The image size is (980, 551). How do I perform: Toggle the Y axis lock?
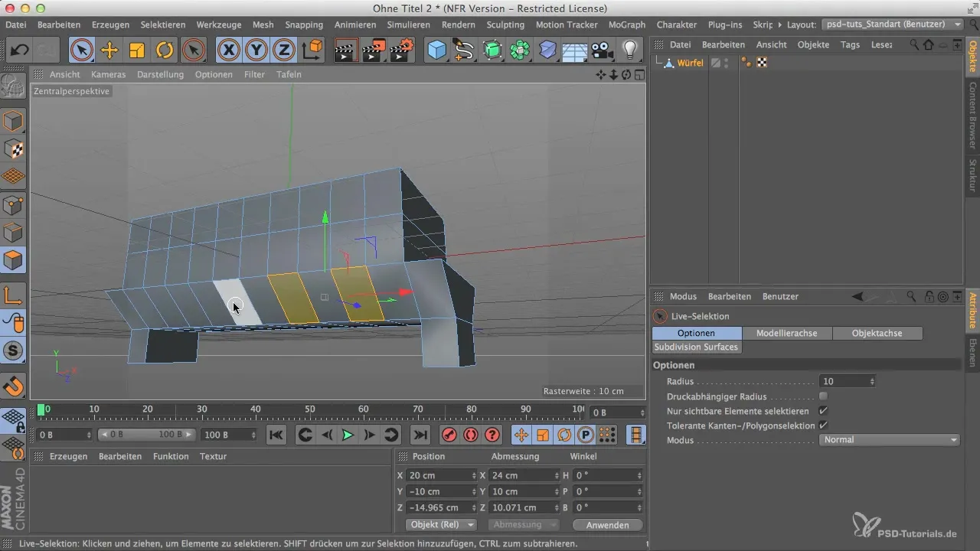tap(256, 51)
